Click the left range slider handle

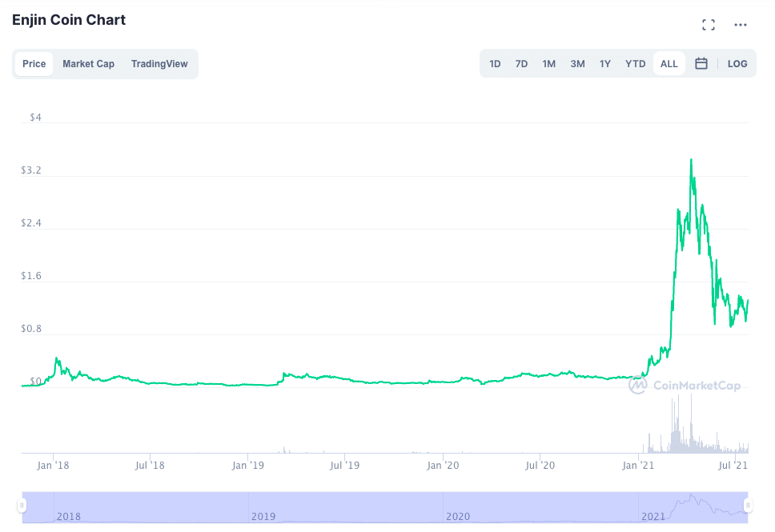pos(22,506)
